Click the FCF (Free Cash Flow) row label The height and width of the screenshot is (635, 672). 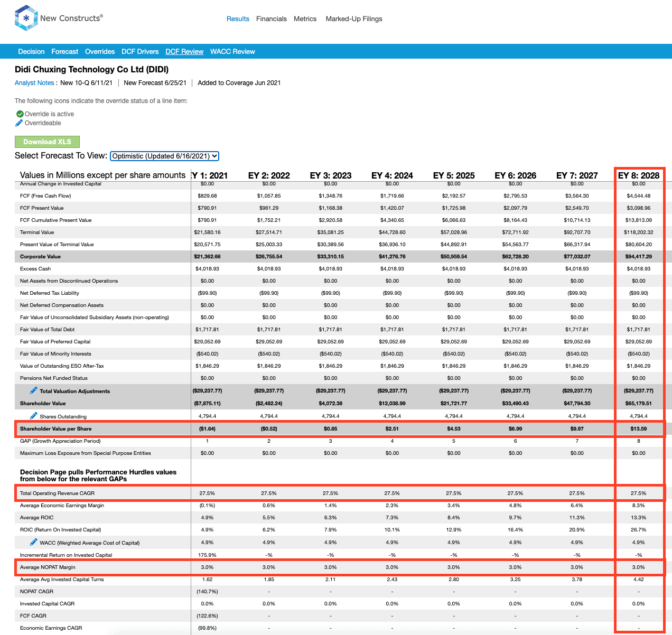[x=45, y=196]
